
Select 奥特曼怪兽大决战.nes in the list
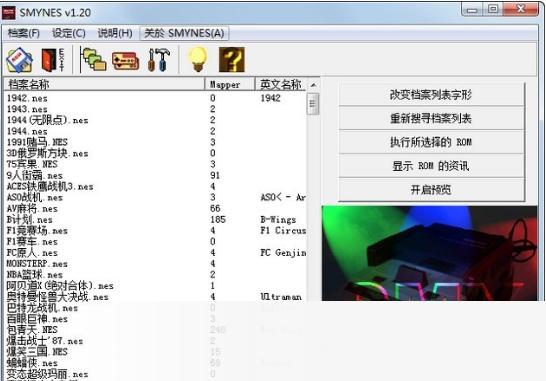pos(57,297)
